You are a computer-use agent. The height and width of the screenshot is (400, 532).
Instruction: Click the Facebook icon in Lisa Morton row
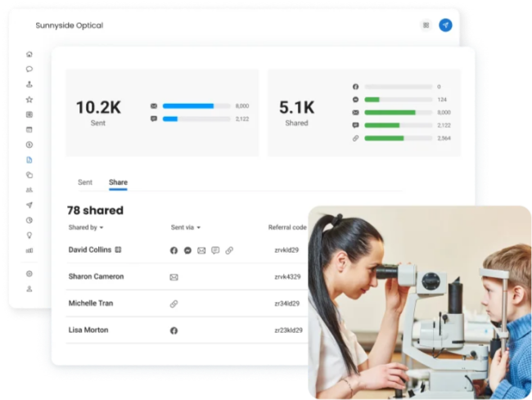pyautogui.click(x=174, y=330)
